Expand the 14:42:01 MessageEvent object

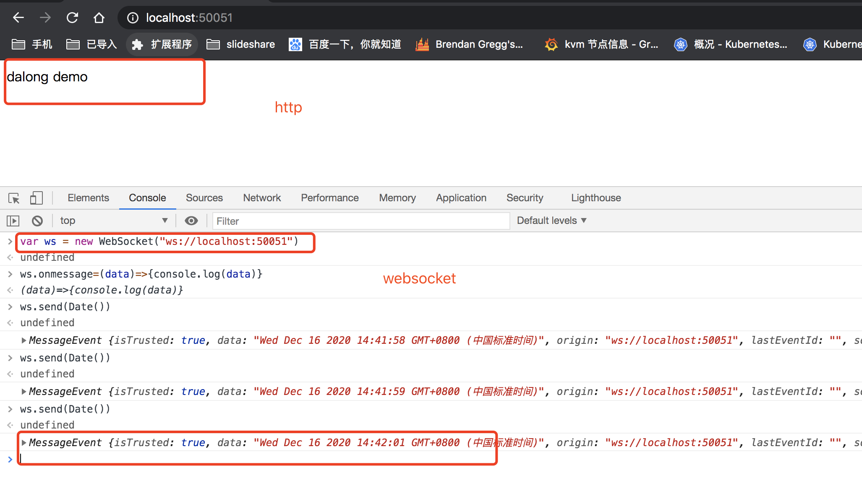tap(24, 443)
